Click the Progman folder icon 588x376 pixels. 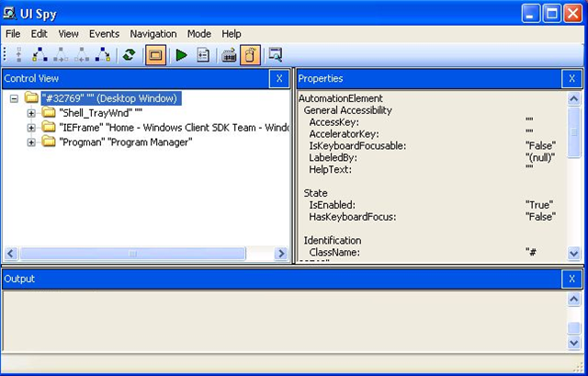pos(49,142)
